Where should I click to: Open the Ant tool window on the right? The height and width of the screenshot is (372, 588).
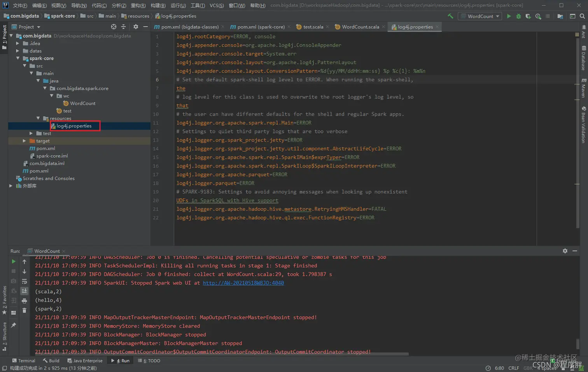[584, 31]
